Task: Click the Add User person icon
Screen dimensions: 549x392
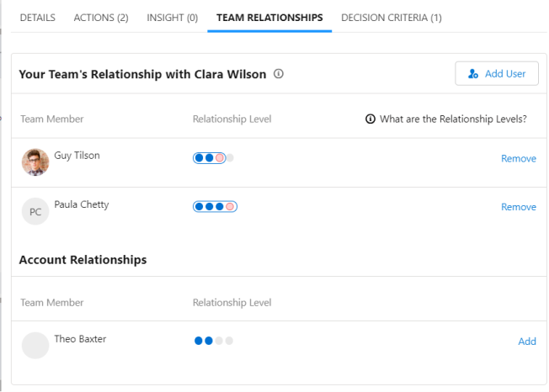Action: click(474, 74)
